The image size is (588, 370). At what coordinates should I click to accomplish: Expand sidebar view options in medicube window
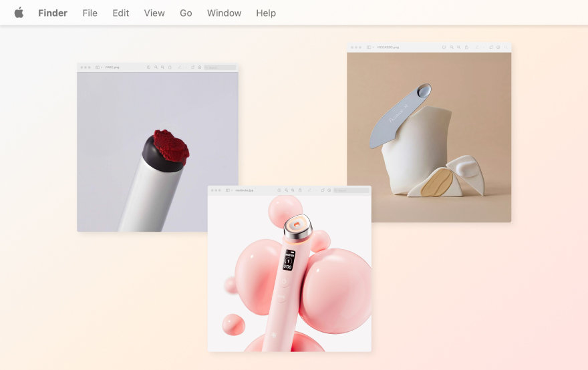[x=232, y=190]
